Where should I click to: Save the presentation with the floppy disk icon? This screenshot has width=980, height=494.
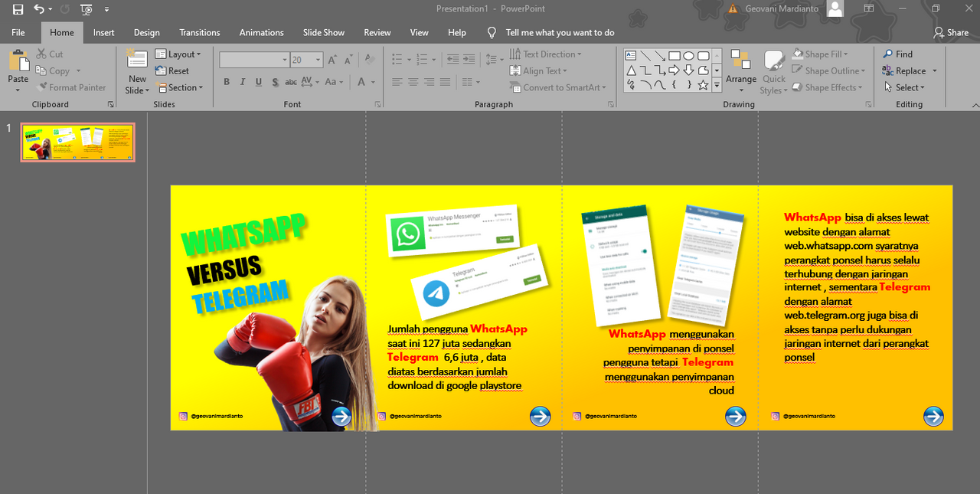[18, 9]
